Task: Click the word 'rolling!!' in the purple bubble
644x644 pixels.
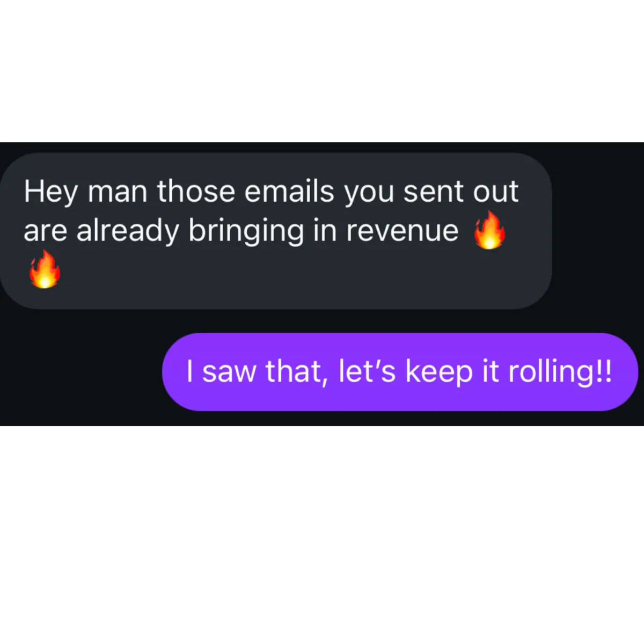Action: click(560, 372)
